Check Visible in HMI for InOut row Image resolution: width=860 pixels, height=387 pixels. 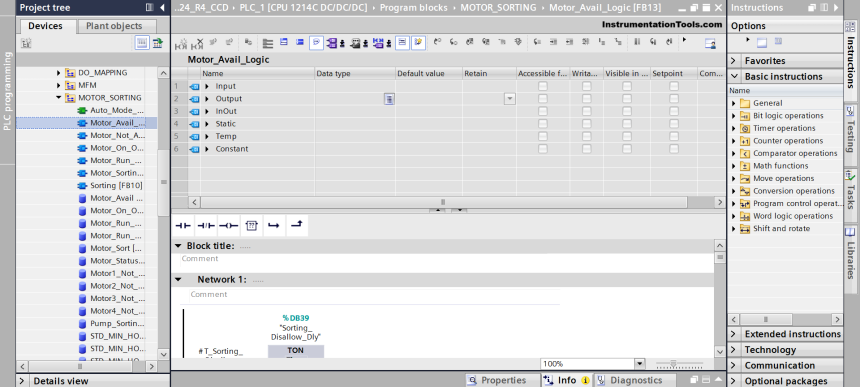[x=627, y=111]
